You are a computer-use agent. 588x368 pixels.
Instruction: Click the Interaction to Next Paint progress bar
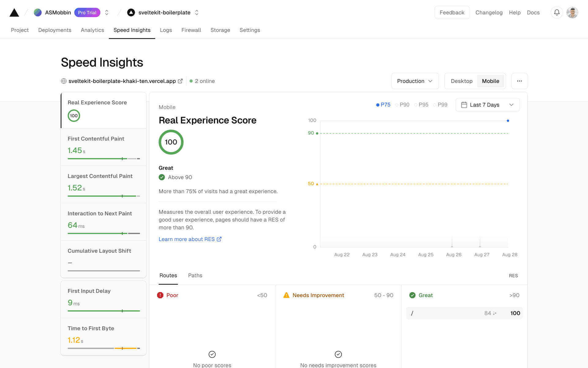104,233
